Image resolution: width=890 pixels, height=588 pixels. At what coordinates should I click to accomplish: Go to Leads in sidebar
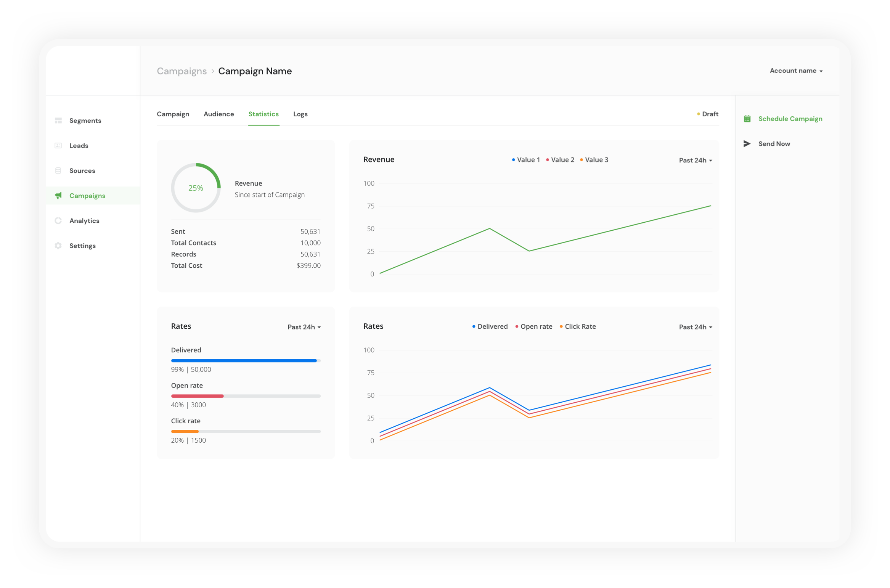[79, 146]
